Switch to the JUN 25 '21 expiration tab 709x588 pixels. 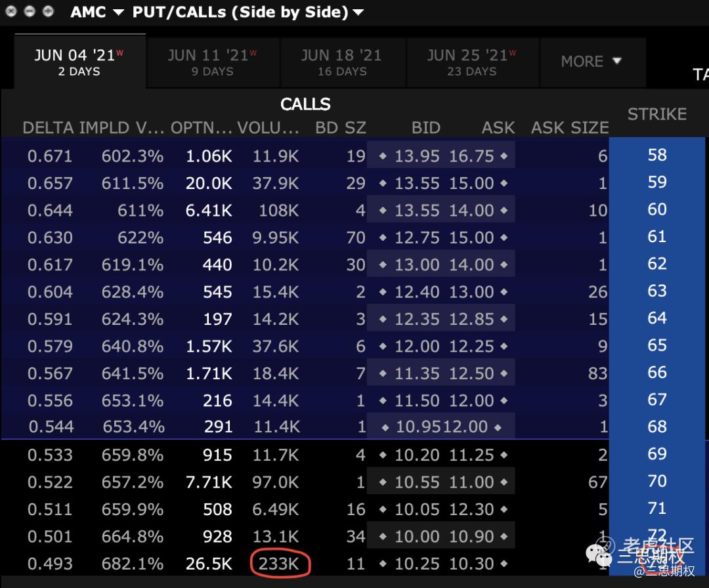[472, 62]
